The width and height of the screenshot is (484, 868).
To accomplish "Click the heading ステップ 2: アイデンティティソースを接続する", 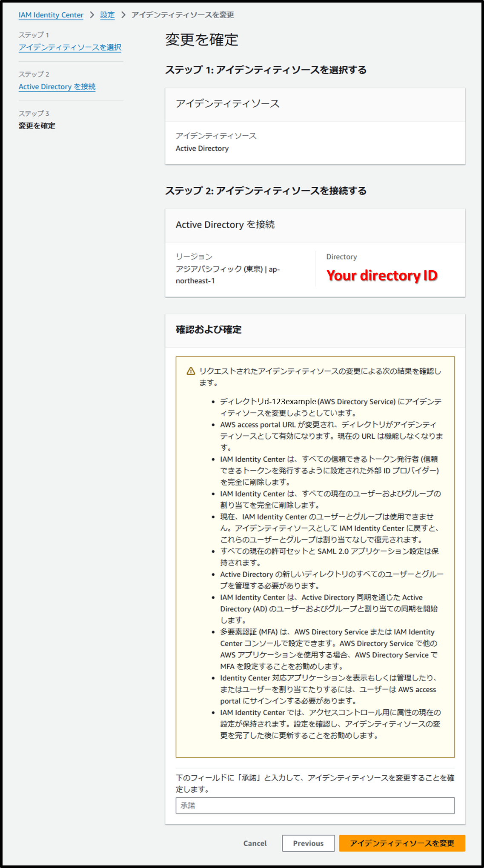I will [266, 191].
